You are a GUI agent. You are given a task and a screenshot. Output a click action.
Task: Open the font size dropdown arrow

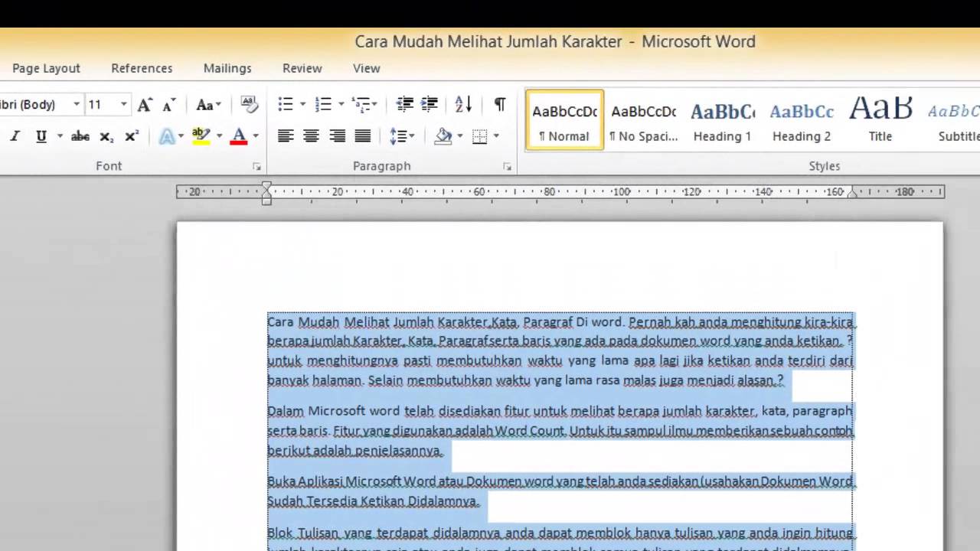123,105
